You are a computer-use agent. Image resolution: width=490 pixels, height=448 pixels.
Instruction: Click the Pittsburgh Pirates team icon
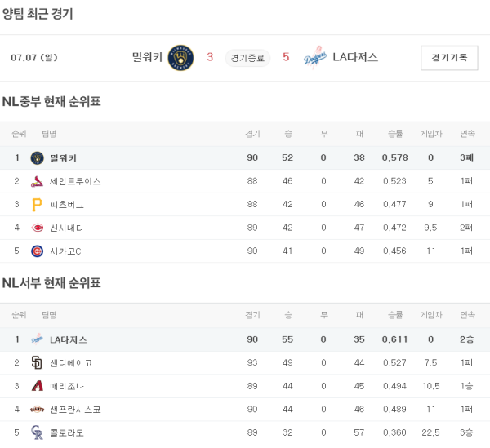(37, 204)
